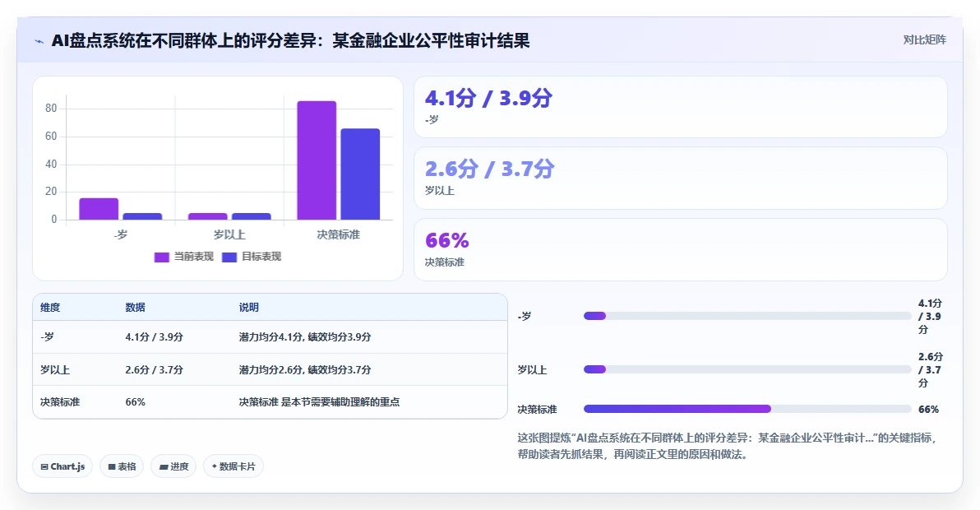980x510 pixels.
Task: Click the purple 当前表现 legend swatch
Action: [x=162, y=257]
